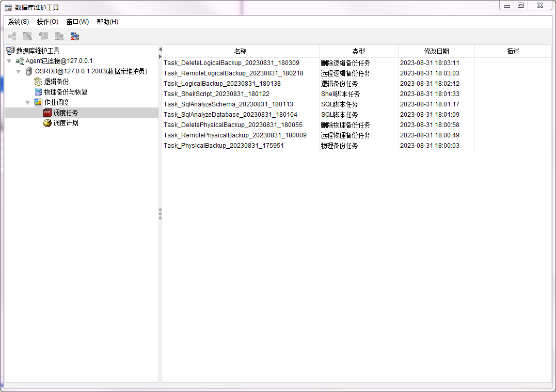Collapse the 作业调度 tree branch
Viewport: 556px width, 392px height.
(27, 102)
